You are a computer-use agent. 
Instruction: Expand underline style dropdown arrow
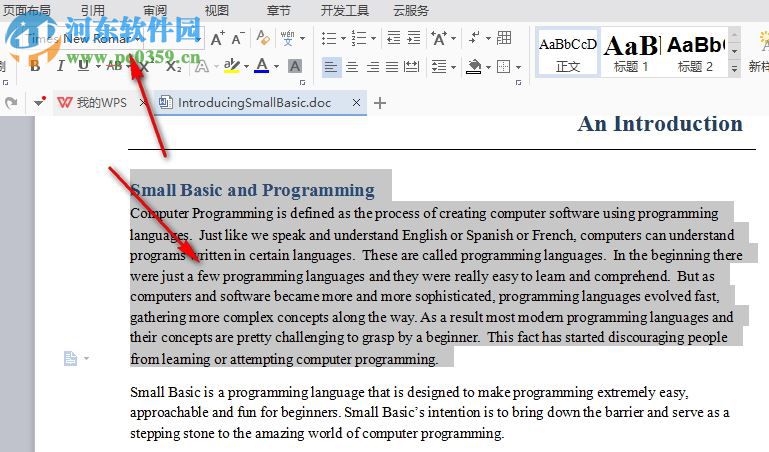coord(98,66)
